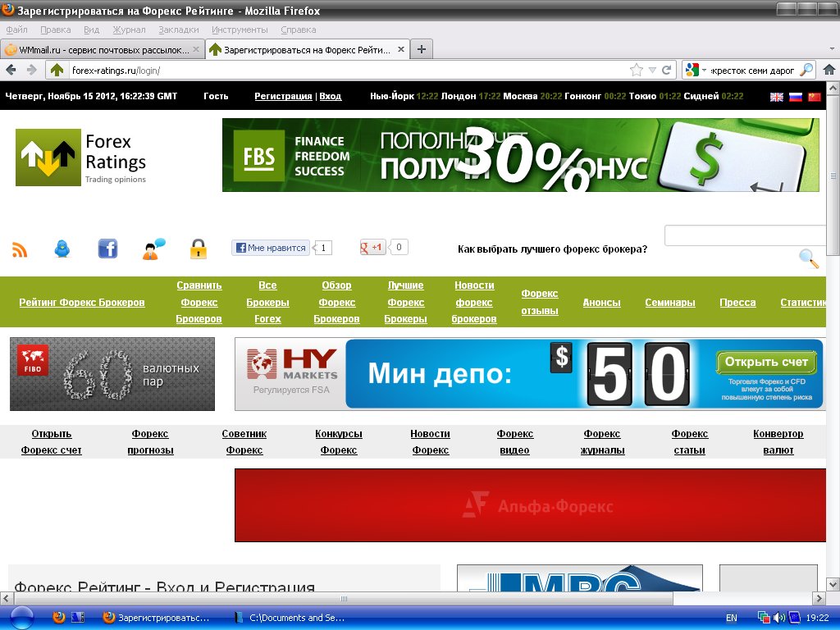
Task: Click the FIBO 60 валютных пар banner
Action: (112, 374)
